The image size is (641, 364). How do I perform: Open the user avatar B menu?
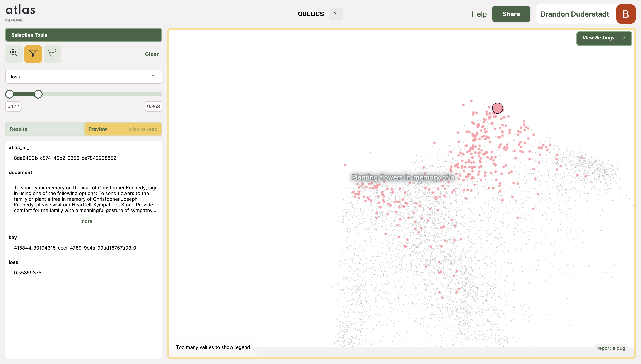626,14
